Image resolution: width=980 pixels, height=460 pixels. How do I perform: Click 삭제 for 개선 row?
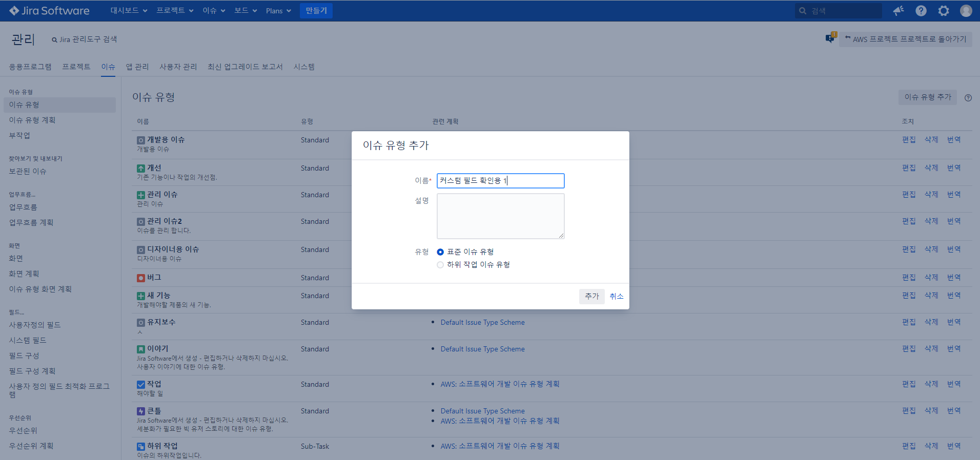tap(931, 168)
